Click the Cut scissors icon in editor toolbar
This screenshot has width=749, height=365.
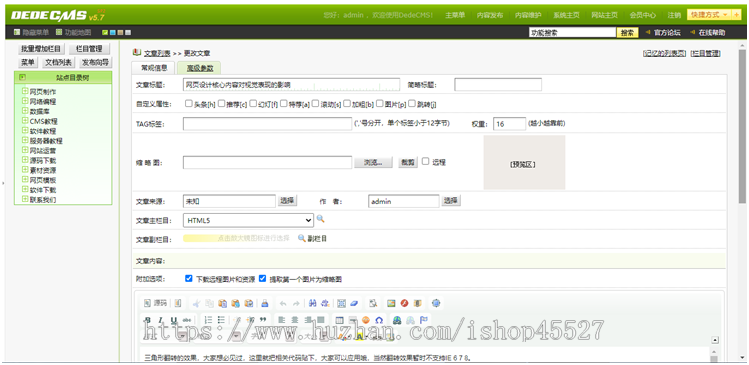196,303
